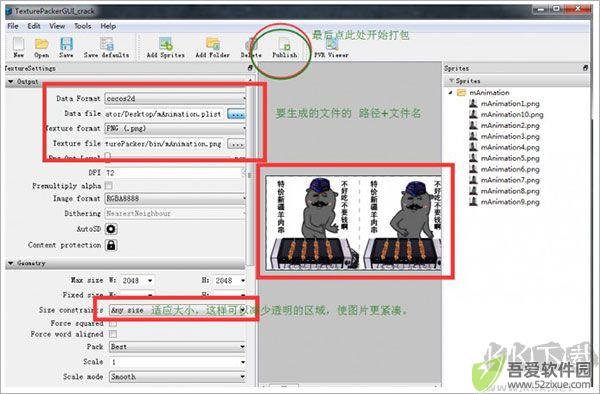The height and width of the screenshot is (394, 600).
Task: Select mAnimation4.png in the sprite list
Action: coord(510,147)
